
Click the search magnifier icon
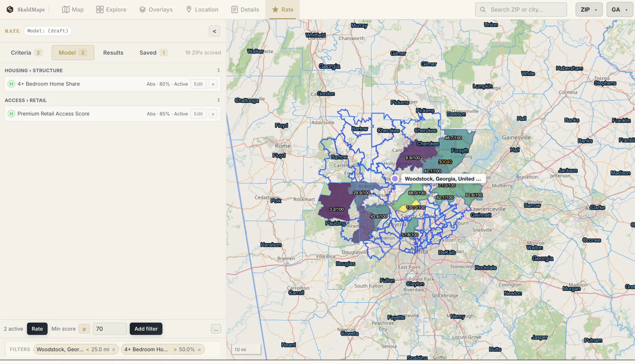(x=483, y=10)
